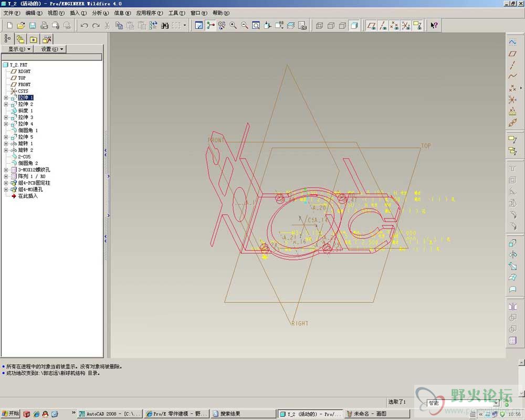Click the 在此插入 marker
Screen dimensions: 525x420
(25, 196)
